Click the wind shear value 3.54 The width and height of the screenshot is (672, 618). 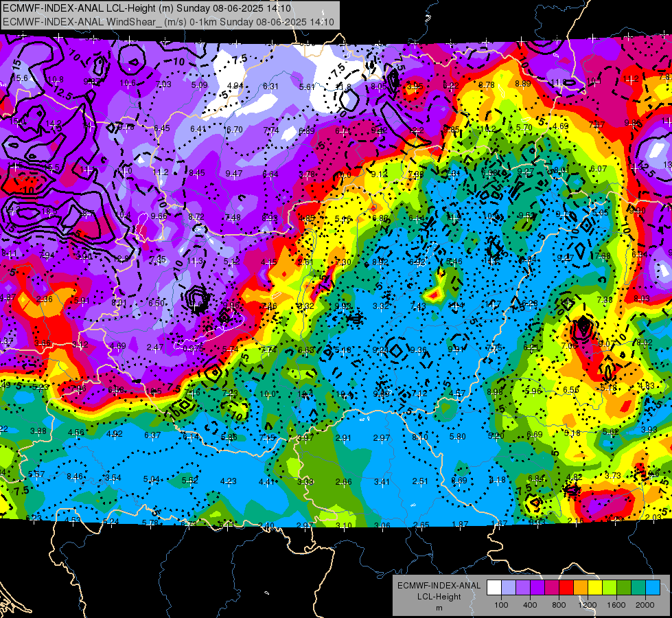tap(113, 478)
